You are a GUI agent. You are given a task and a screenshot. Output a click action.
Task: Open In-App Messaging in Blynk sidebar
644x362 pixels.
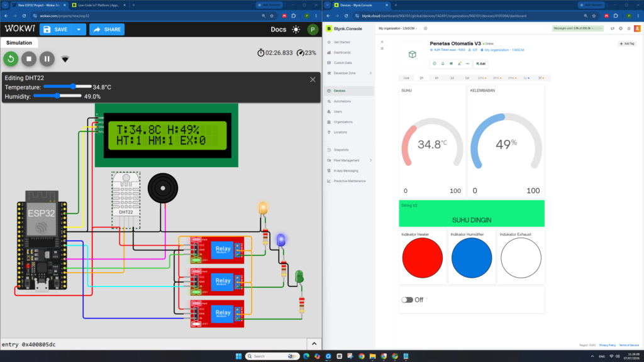[346, 171]
